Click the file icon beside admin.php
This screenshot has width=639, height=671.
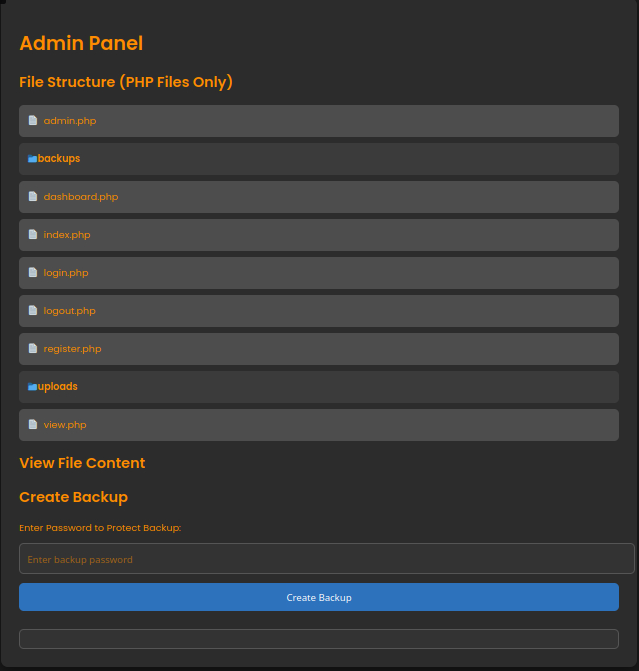[33, 121]
